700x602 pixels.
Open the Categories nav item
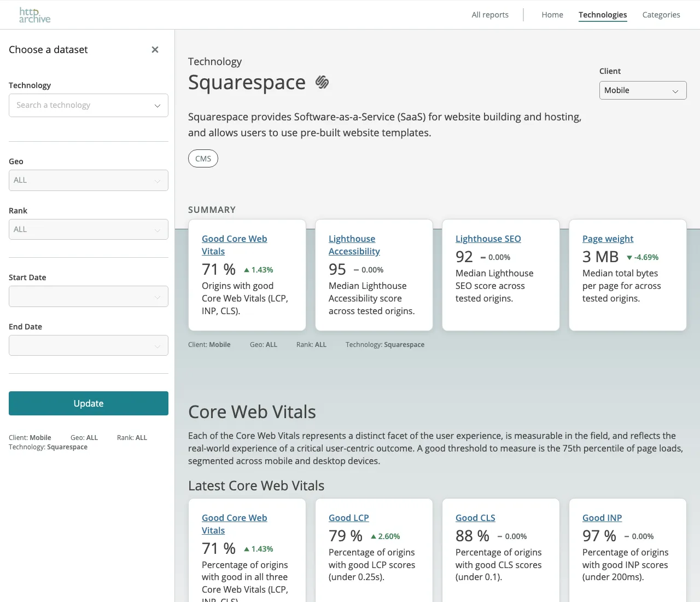[x=661, y=15]
